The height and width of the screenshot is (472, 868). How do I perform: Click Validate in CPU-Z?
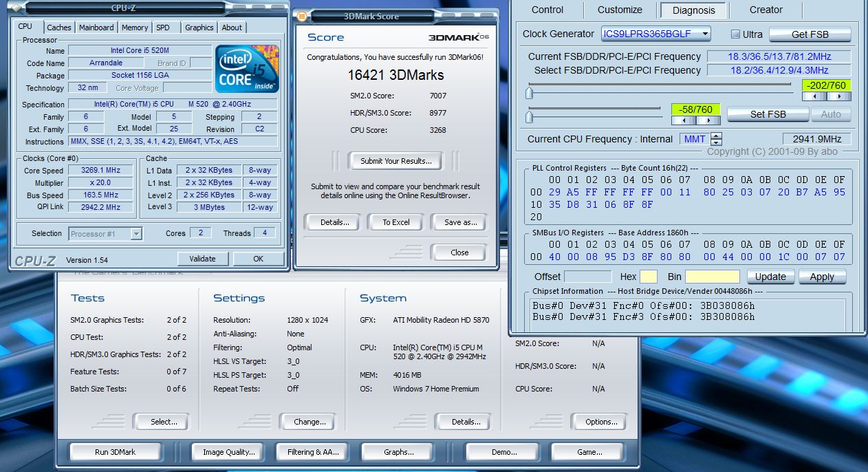click(202, 259)
